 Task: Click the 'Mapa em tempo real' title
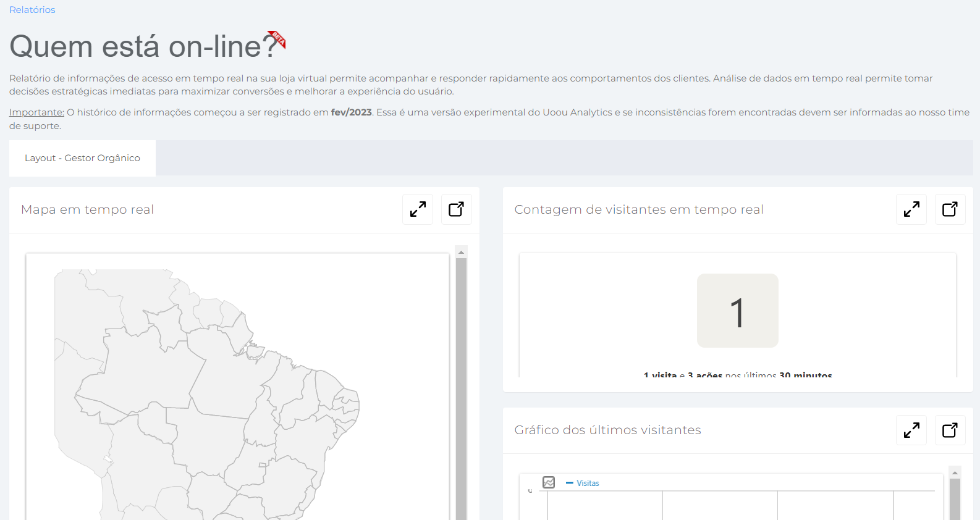coord(87,209)
